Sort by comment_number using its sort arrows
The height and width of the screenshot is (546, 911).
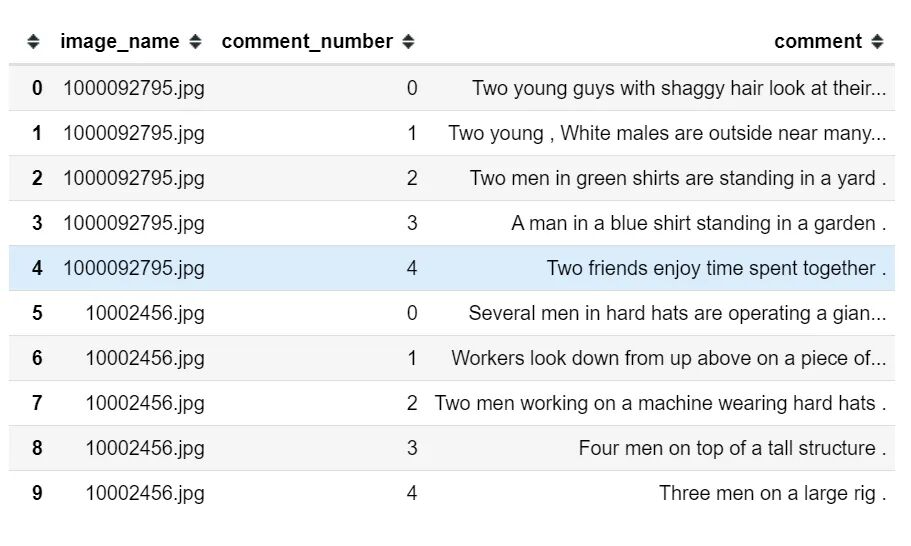[408, 42]
